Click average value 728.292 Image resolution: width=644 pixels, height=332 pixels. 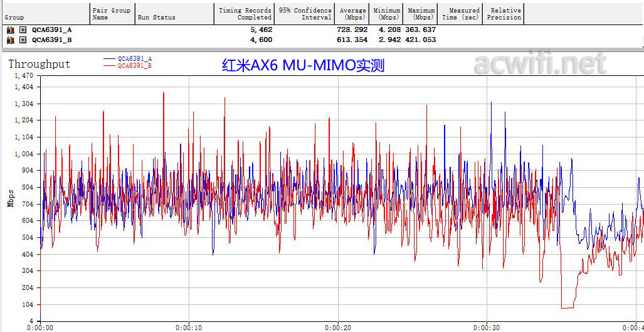(354, 29)
